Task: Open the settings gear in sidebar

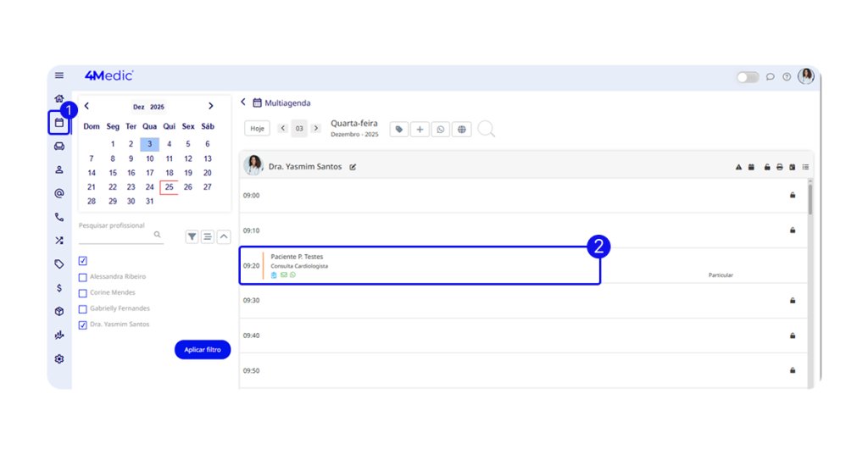Action: coord(58,359)
